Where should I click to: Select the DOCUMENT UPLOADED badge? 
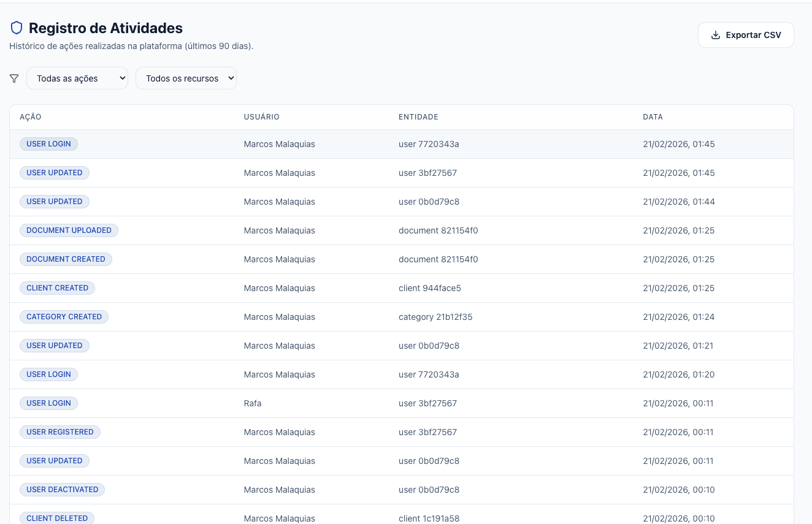pyautogui.click(x=69, y=230)
